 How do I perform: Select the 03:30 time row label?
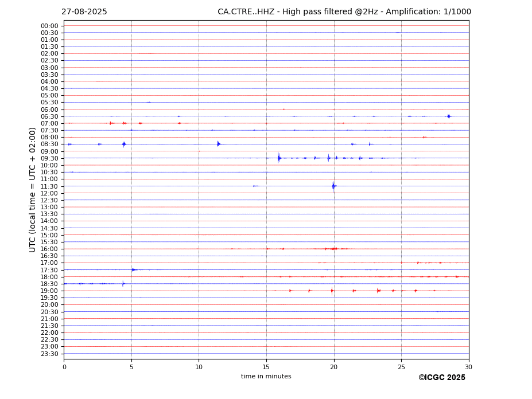tap(49, 75)
